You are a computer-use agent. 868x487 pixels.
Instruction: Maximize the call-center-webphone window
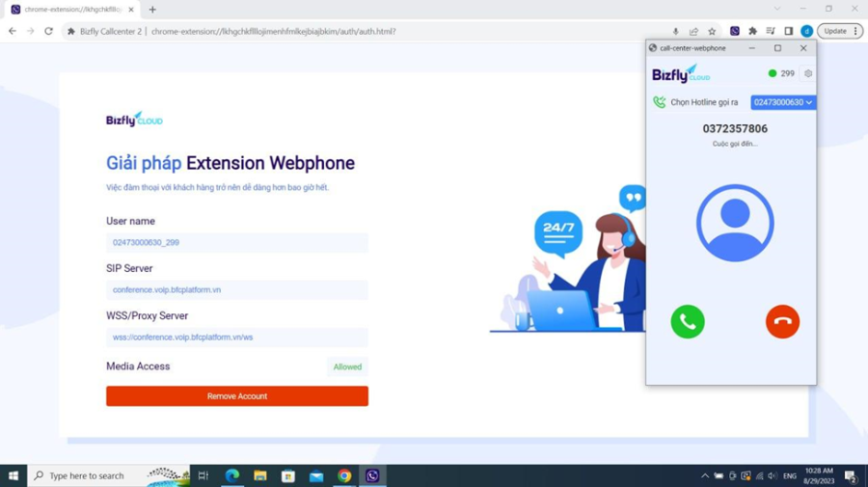coord(777,48)
